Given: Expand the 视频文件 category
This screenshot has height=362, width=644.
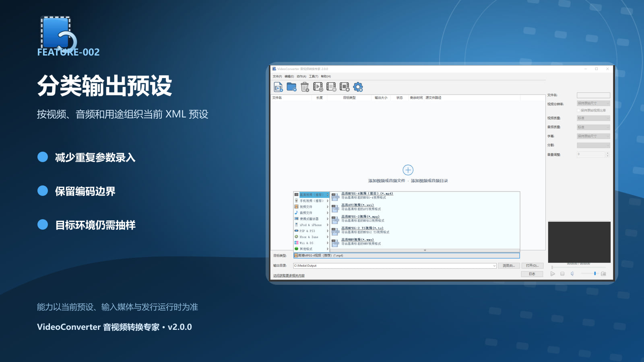Looking at the screenshot, I should pos(312,207).
